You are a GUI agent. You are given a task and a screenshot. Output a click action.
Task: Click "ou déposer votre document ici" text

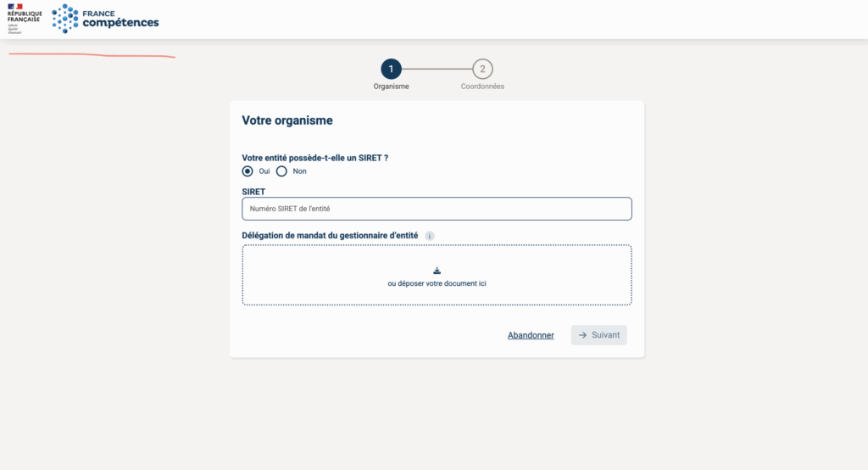click(437, 283)
